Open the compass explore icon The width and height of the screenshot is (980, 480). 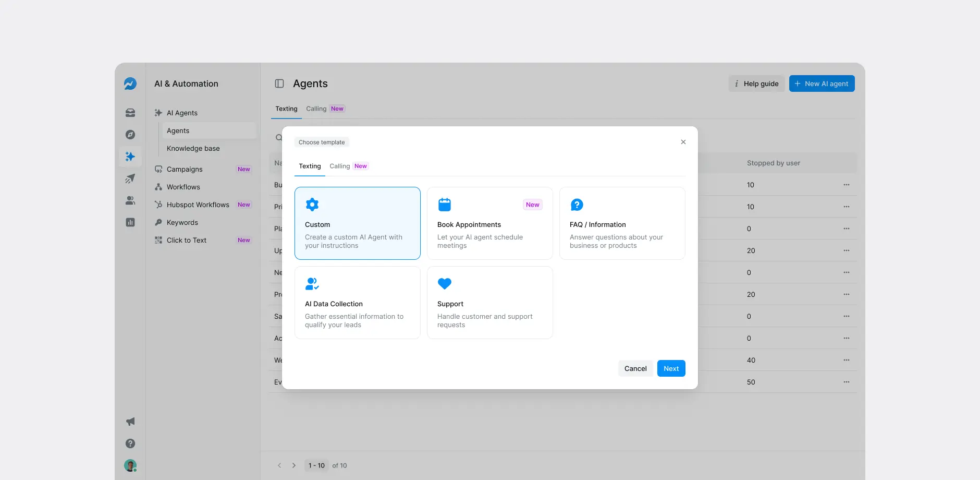130,135
